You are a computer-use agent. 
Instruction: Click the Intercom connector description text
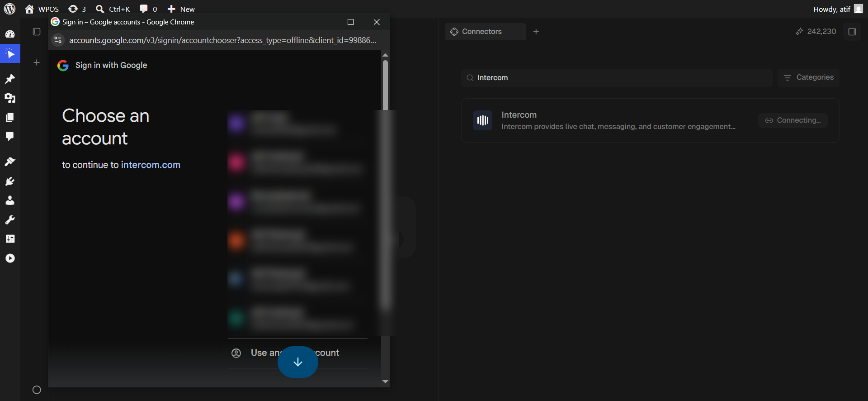pos(618,127)
